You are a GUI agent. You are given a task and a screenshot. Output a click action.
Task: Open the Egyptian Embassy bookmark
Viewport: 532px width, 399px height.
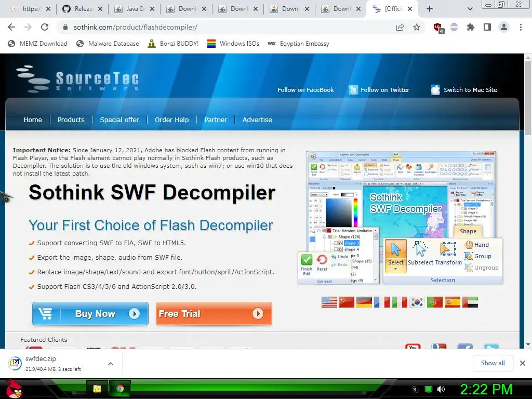coord(298,44)
